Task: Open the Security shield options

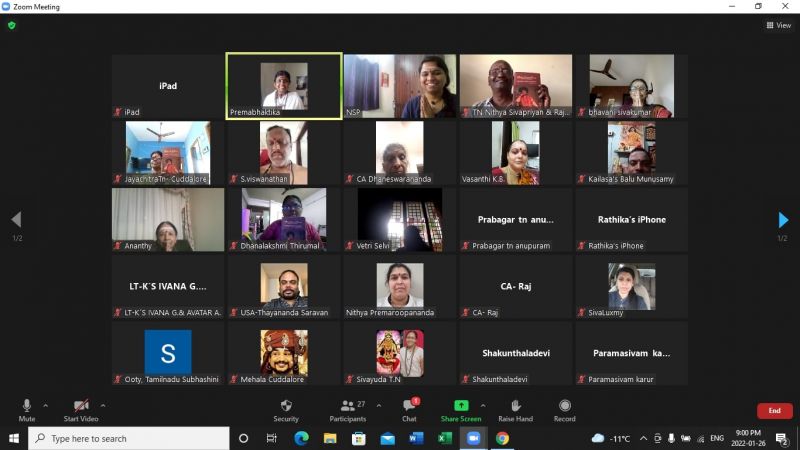Action: 286,406
